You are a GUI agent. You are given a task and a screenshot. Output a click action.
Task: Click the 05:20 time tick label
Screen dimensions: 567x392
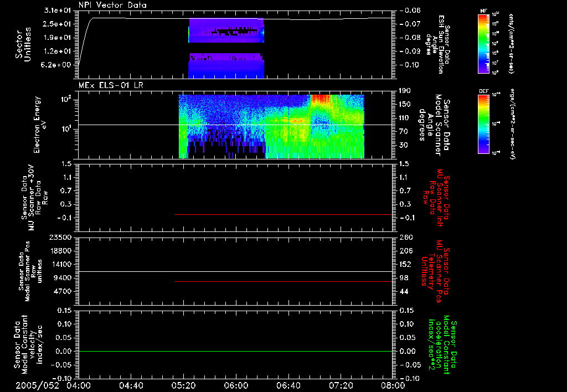[x=184, y=385]
